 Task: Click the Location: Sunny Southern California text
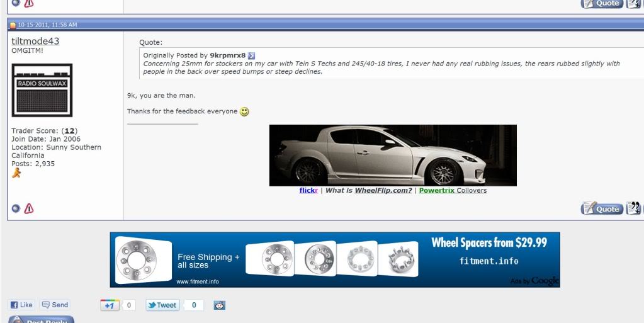pyautogui.click(x=56, y=151)
